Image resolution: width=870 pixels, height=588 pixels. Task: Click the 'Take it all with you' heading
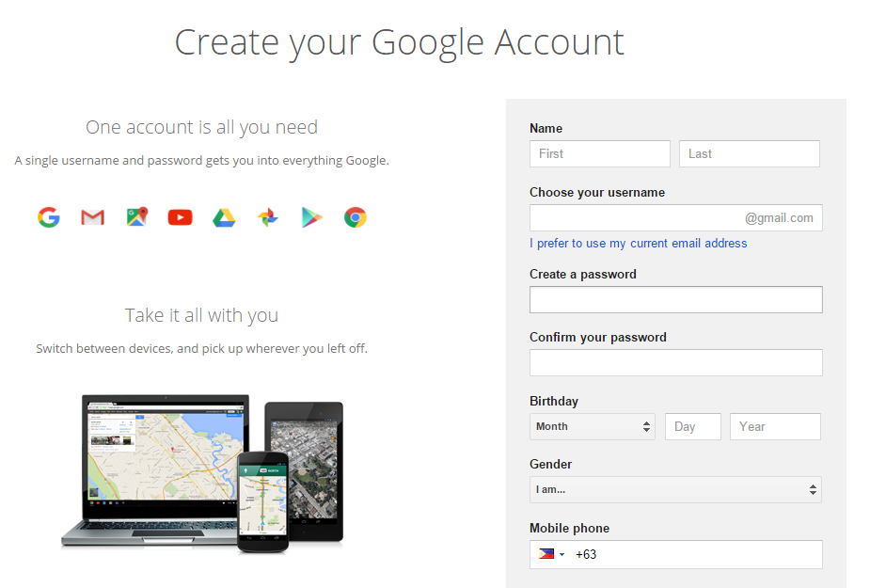click(x=201, y=315)
